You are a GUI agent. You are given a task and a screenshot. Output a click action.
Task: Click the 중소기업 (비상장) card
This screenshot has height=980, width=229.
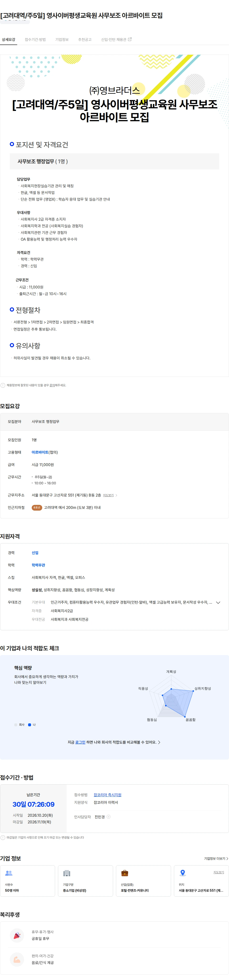point(85,881)
